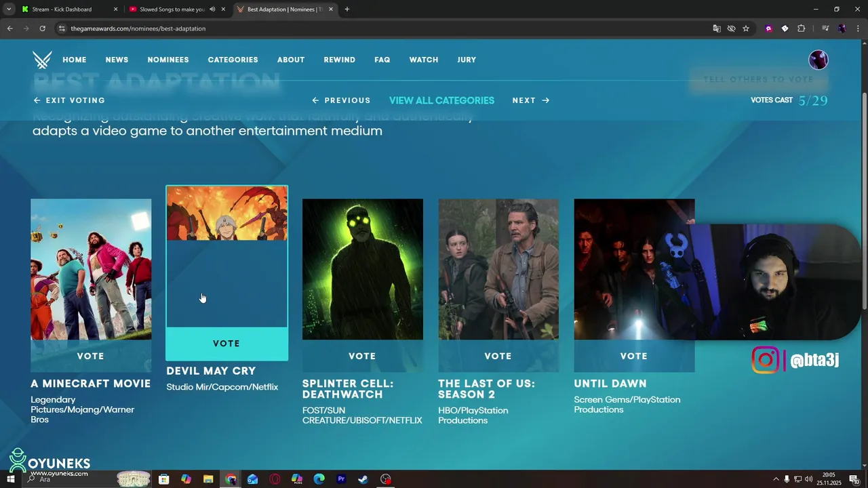The width and height of the screenshot is (868, 488).
Task: Open Chrome's three-dot menu
Action: point(856,28)
